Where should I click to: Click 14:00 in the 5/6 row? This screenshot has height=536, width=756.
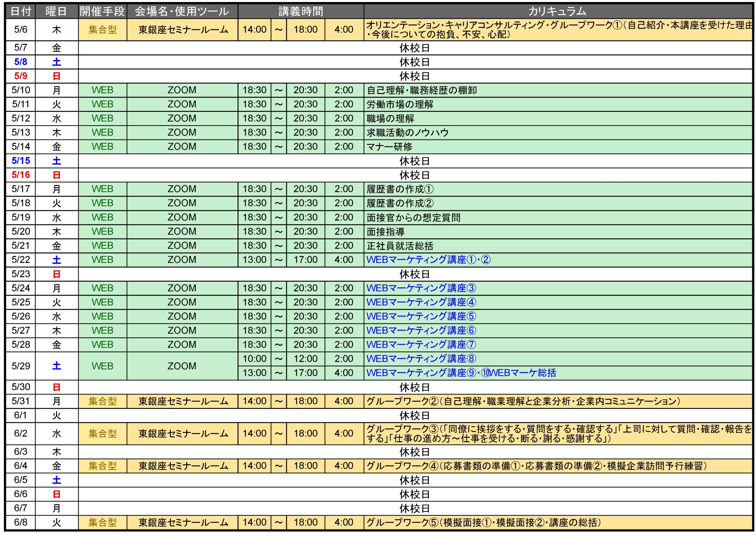(x=255, y=30)
